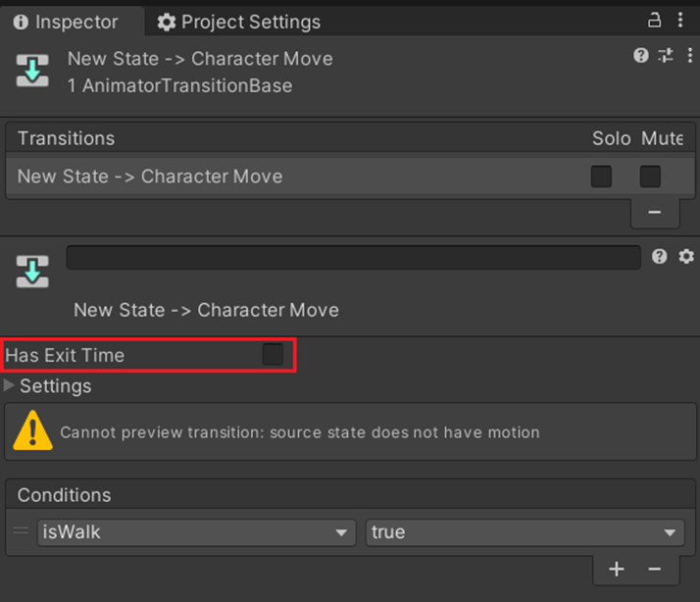Click the Solo column header
The width and height of the screenshot is (700, 602).
(611, 138)
